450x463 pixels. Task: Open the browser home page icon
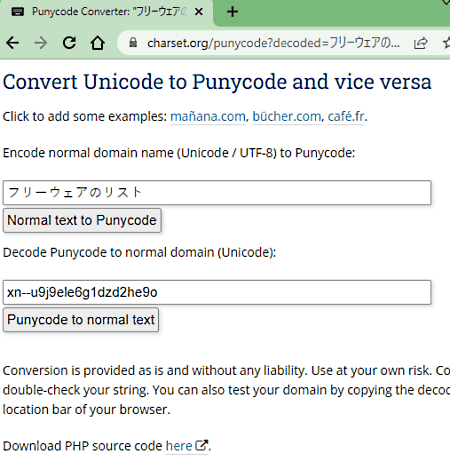pos(98,43)
